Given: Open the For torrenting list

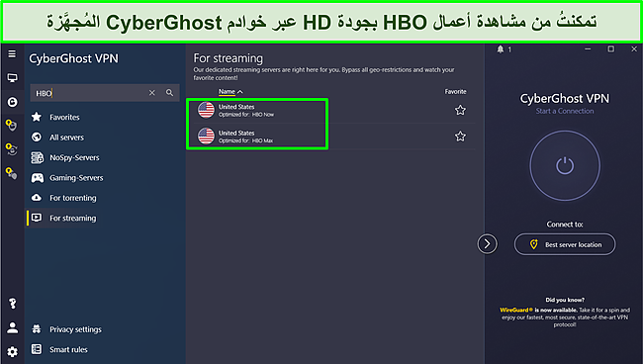Looking at the screenshot, I should 73,198.
